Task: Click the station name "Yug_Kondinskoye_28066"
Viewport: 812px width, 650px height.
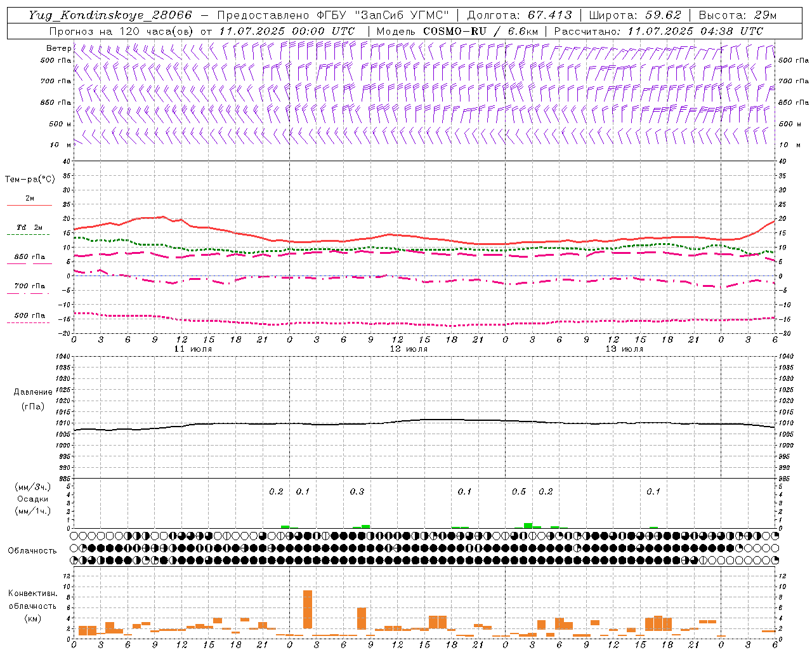Action: (x=110, y=15)
